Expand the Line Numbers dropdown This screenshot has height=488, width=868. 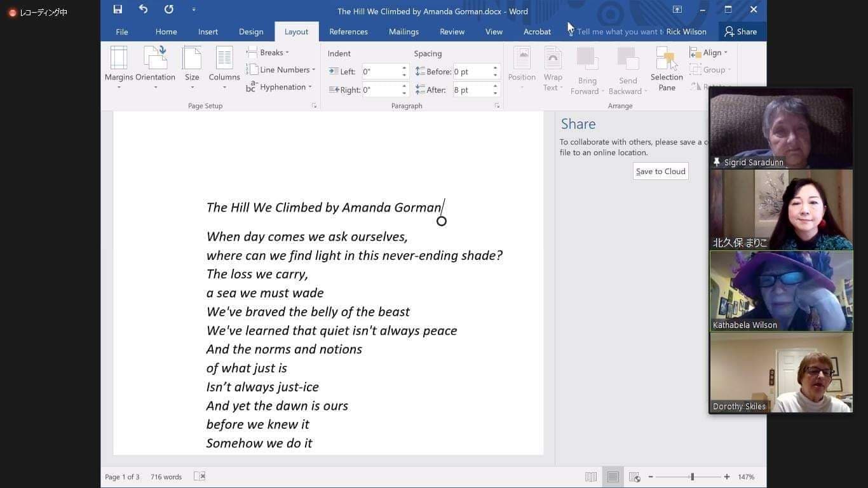point(281,70)
